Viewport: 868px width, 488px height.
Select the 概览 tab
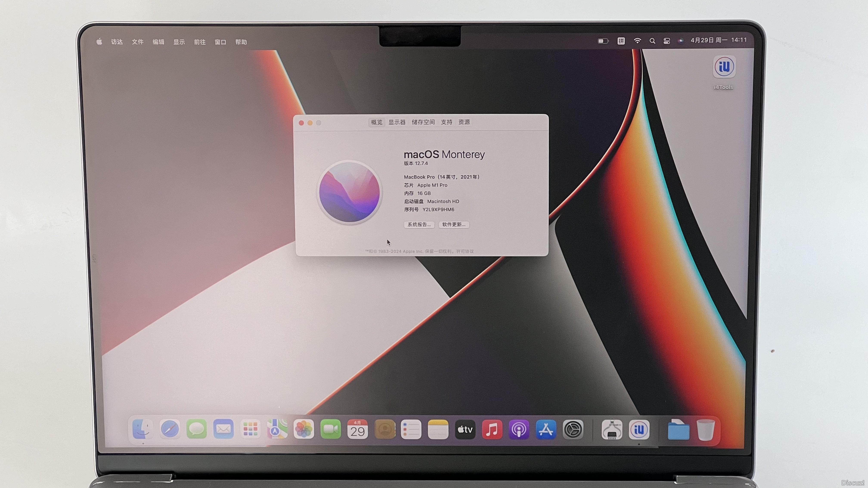point(376,122)
